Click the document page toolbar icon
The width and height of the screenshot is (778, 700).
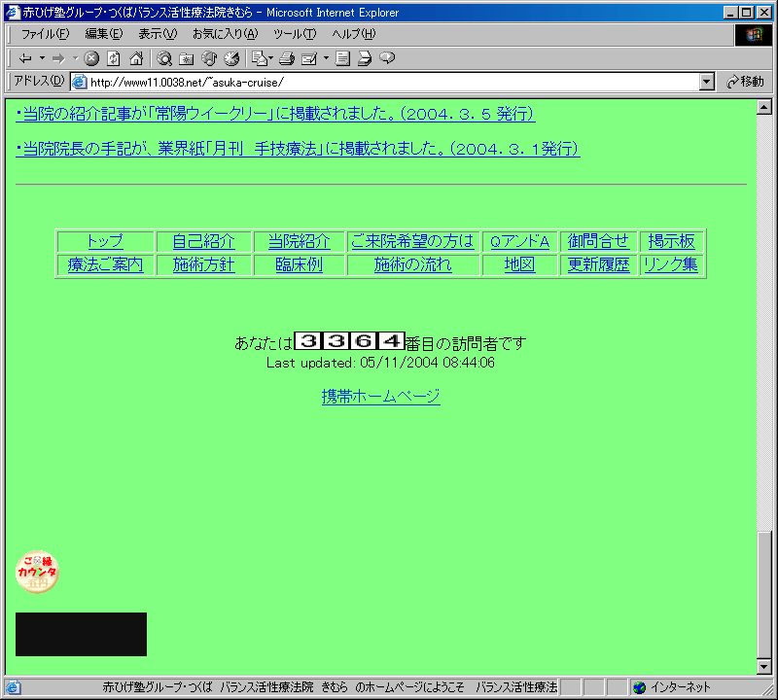point(342,58)
